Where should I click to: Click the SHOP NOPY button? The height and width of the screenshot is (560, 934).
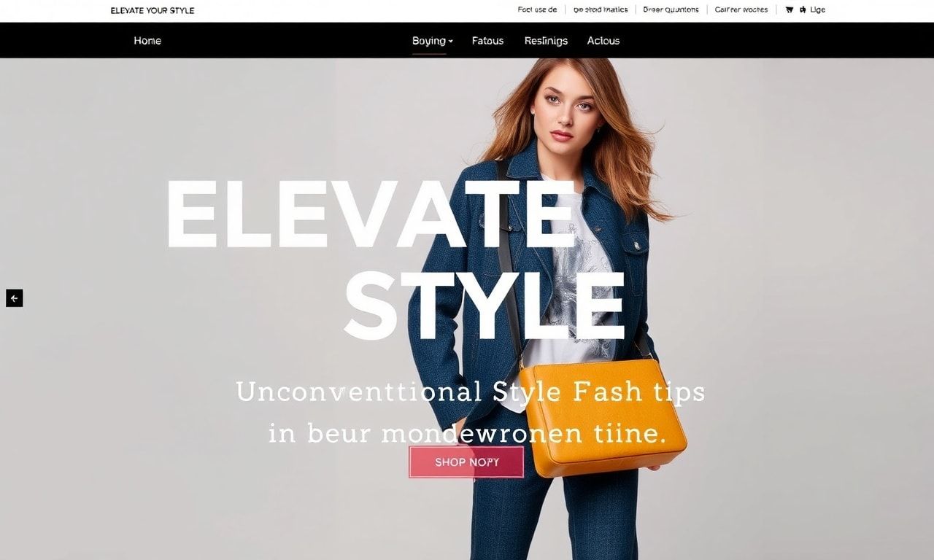[x=466, y=462]
